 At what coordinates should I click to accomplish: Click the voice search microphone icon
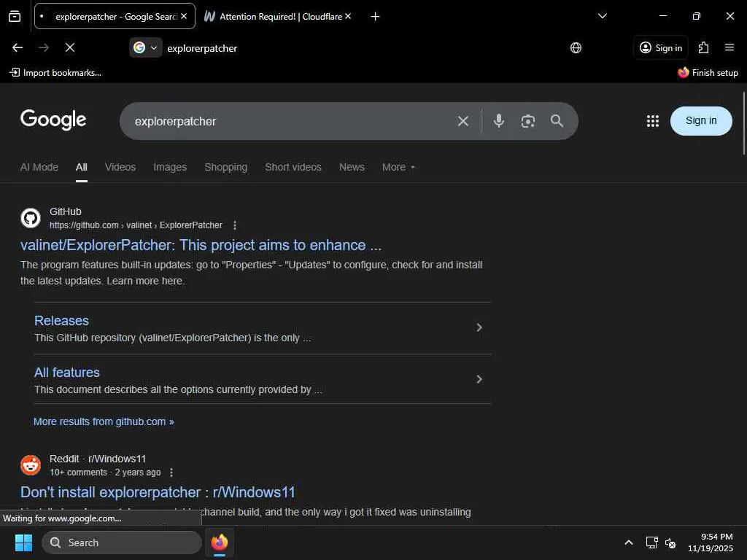pyautogui.click(x=499, y=121)
